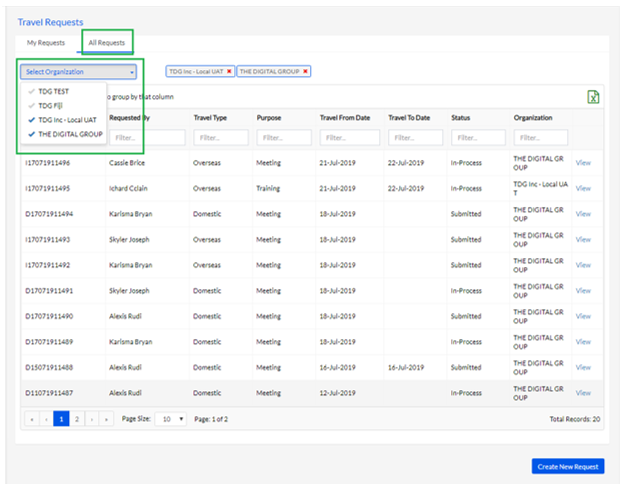The image size is (632, 491).
Task: Go to the previous page arrow
Action: point(46,419)
